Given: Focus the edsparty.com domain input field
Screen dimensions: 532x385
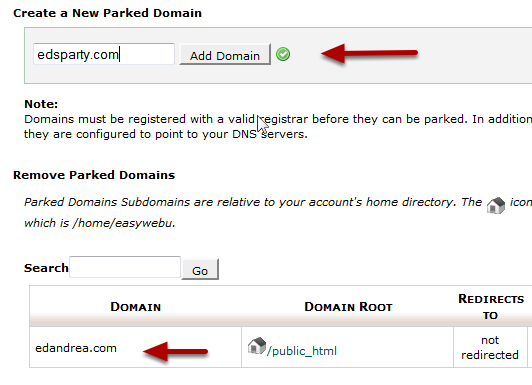Looking at the screenshot, I should (104, 54).
